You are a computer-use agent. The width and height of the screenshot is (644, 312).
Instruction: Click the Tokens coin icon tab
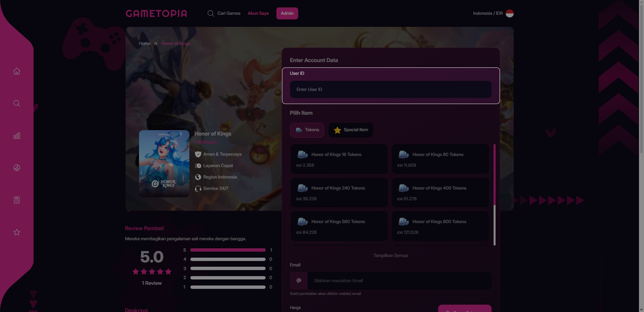(x=307, y=130)
